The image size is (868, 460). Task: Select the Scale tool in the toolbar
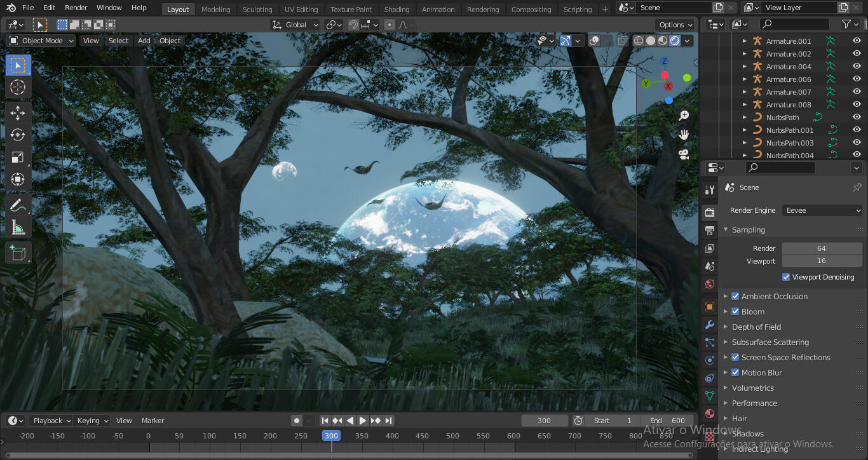point(18,157)
